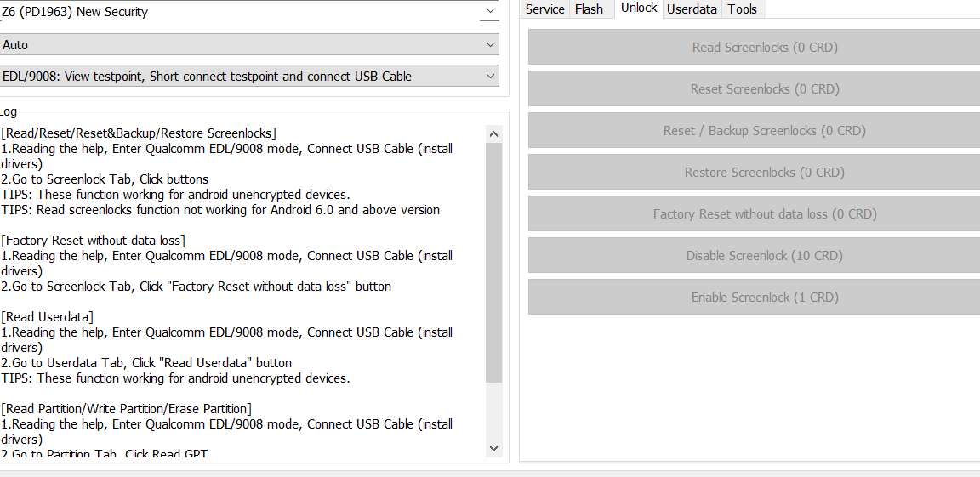This screenshot has height=477, width=980.
Task: Open the Z6 (PD1963) model dropdown arrow
Action: point(489,11)
